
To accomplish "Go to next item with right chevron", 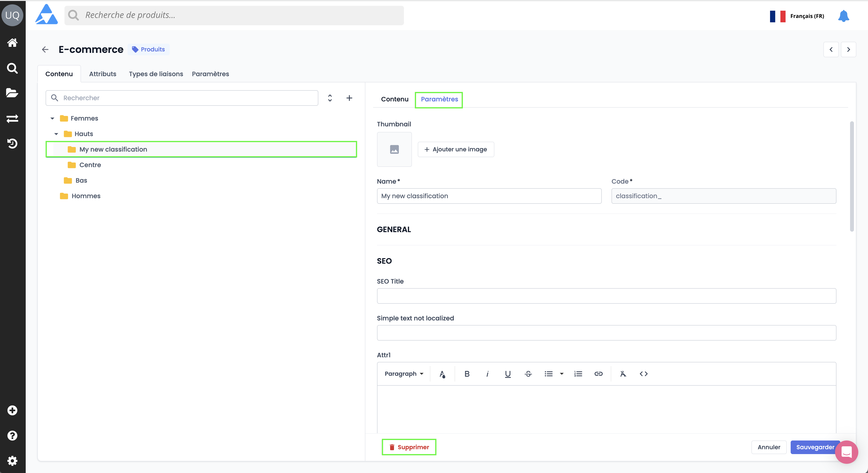I will pos(848,49).
